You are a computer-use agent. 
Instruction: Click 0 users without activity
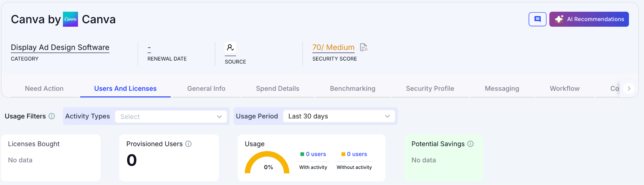pyautogui.click(x=357, y=154)
